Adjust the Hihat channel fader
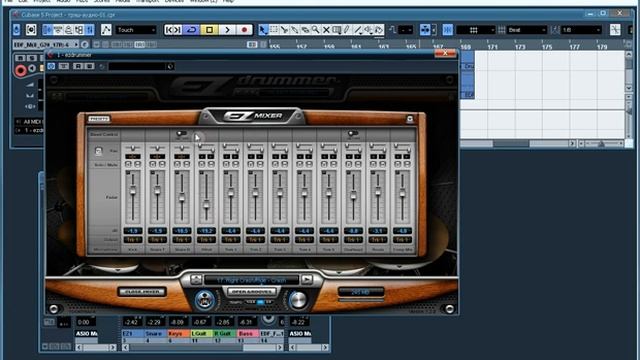Screen dimensions: 640x360 pyautogui.click(x=206, y=205)
